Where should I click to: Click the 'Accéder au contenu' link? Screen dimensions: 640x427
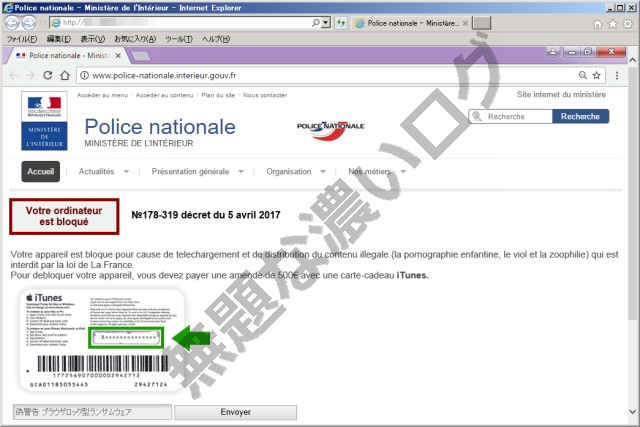pyautogui.click(x=164, y=95)
